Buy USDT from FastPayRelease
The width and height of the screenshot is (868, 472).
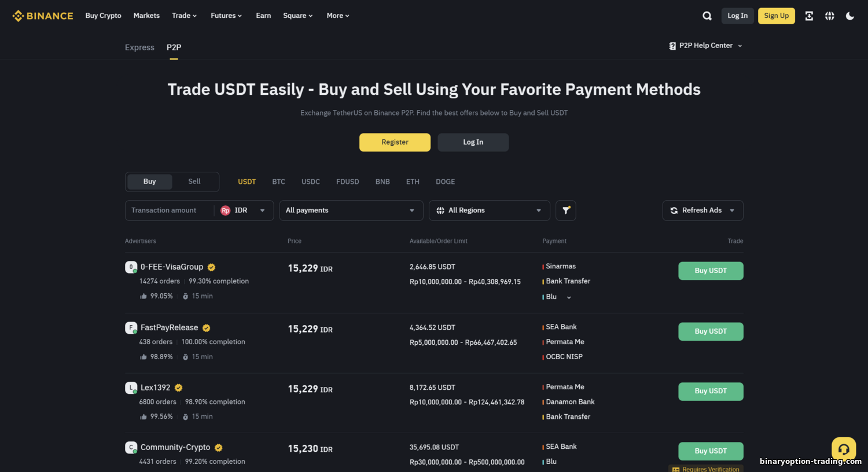(x=711, y=331)
